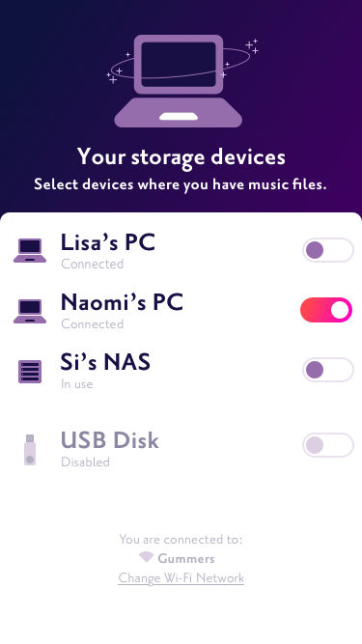Click the NAS server icon

(30, 372)
